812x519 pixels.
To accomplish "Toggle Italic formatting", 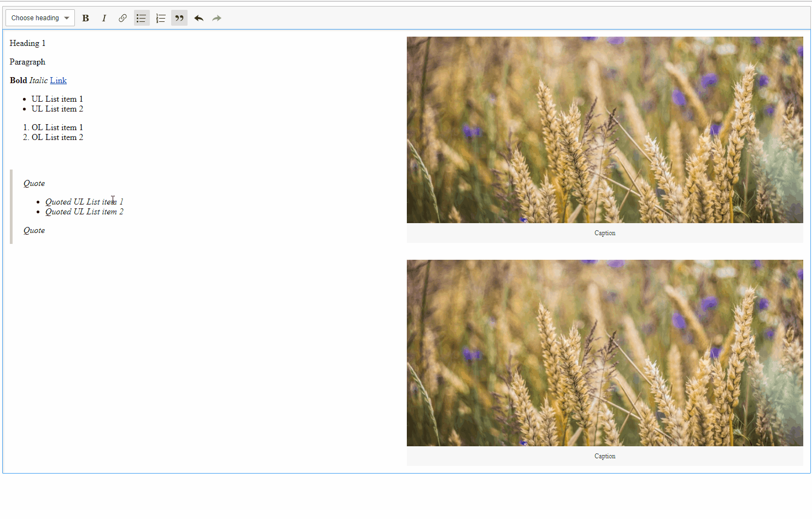I will pos(104,18).
